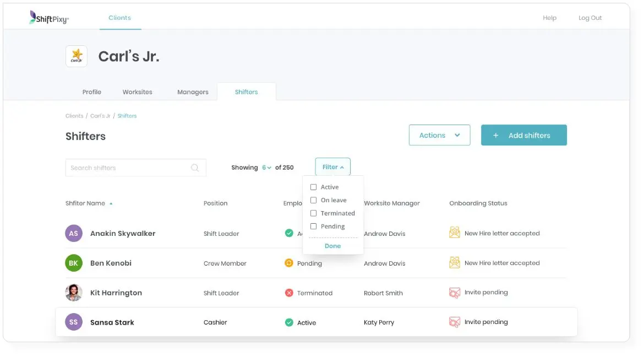Open the Help link
This screenshot has width=644, height=356.
pyautogui.click(x=549, y=18)
